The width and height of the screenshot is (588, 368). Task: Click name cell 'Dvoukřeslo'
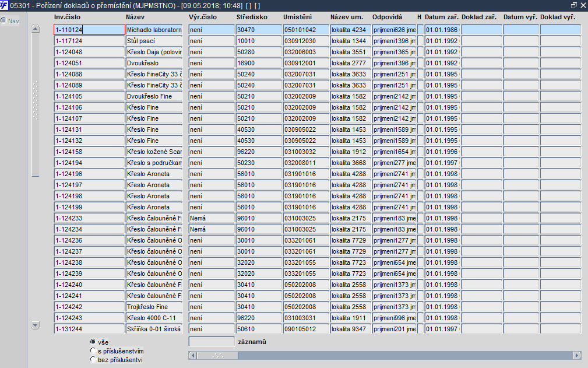(154, 63)
